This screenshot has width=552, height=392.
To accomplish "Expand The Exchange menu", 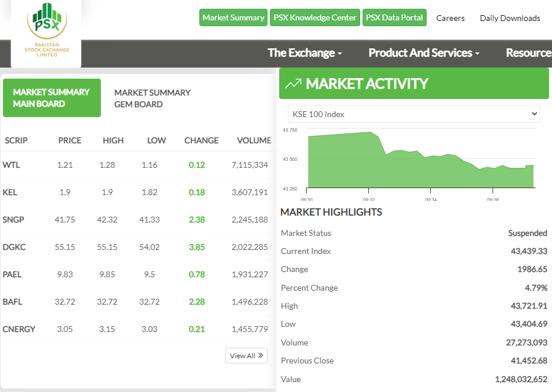I will (304, 53).
